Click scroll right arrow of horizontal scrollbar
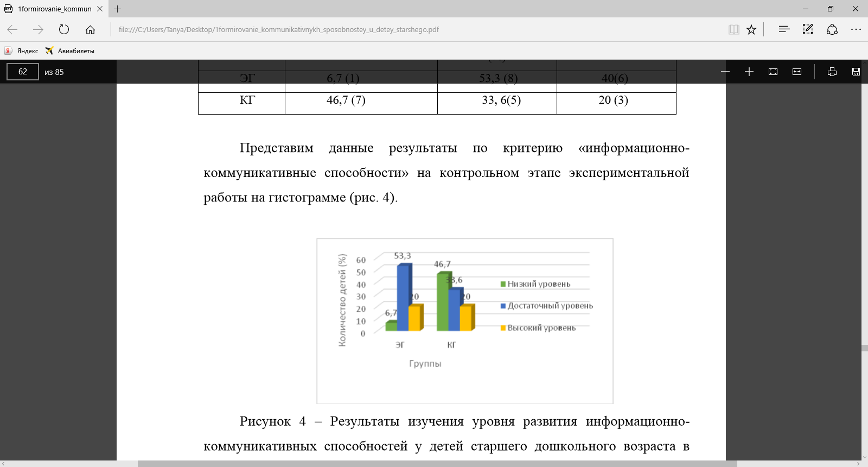868x467 pixels. 858,464
